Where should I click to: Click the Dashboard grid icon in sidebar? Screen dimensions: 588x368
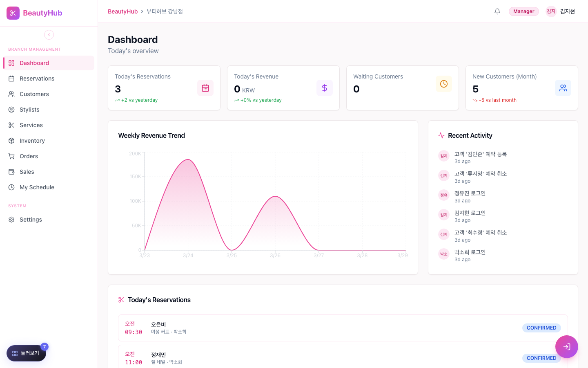11,63
